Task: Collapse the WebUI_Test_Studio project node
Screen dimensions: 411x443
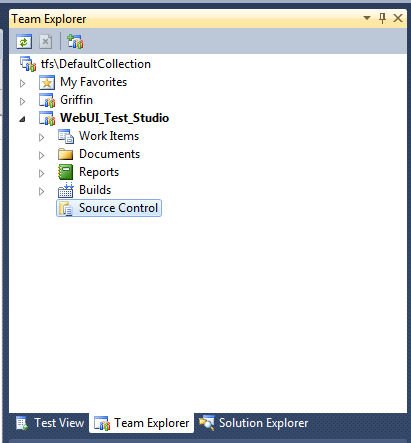Action: [22, 119]
